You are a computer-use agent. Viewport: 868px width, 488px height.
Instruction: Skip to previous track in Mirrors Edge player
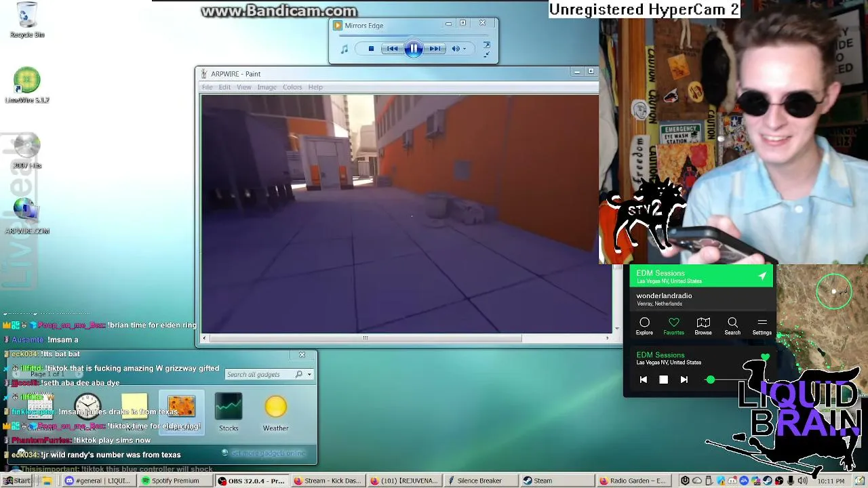coord(391,49)
